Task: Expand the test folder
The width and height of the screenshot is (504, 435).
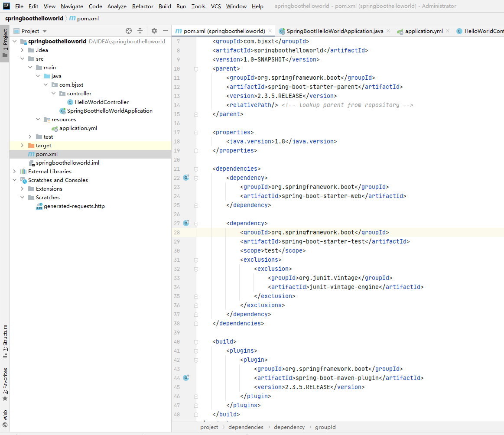Action: (x=30, y=137)
